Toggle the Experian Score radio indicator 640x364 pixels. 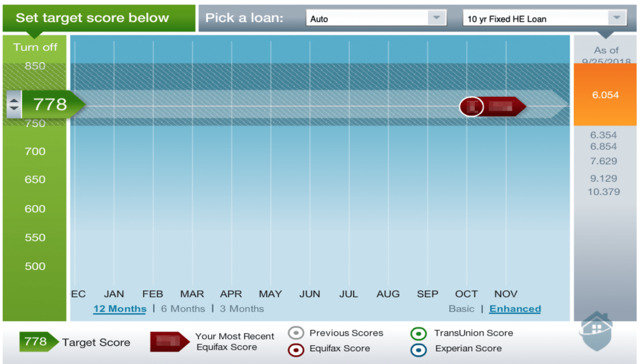pos(418,350)
